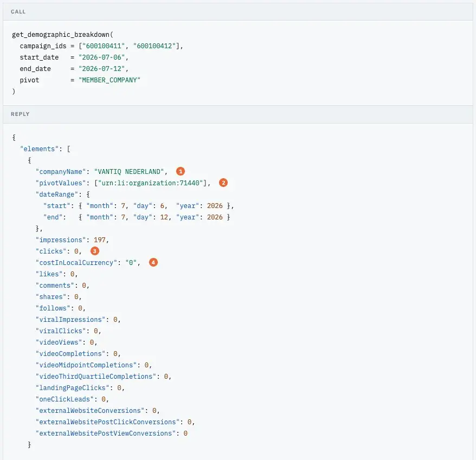The image size is (476, 460).
Task: Click the end year value 2026
Action: click(x=215, y=217)
